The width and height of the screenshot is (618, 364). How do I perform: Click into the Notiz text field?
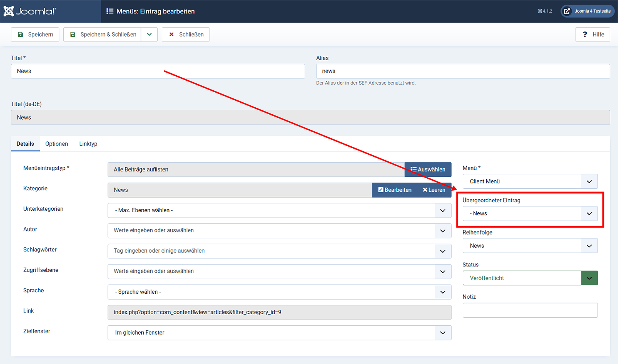[530, 310]
